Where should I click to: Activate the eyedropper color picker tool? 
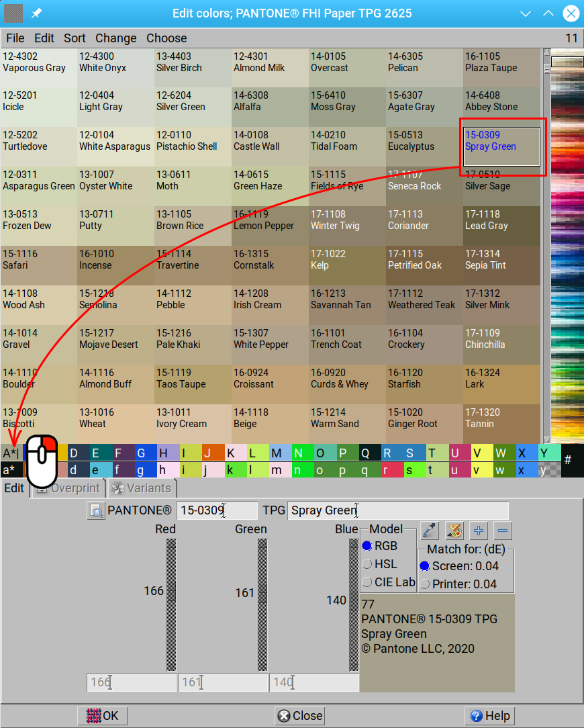pyautogui.click(x=430, y=530)
